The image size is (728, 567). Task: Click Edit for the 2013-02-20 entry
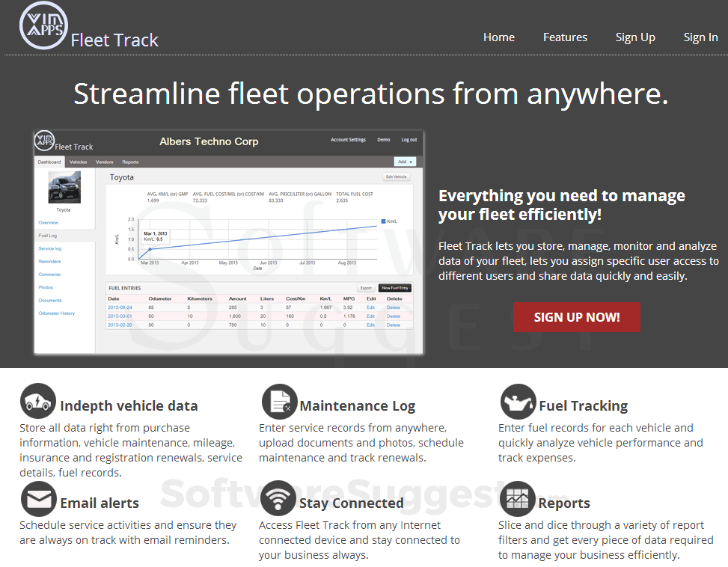[x=370, y=325]
